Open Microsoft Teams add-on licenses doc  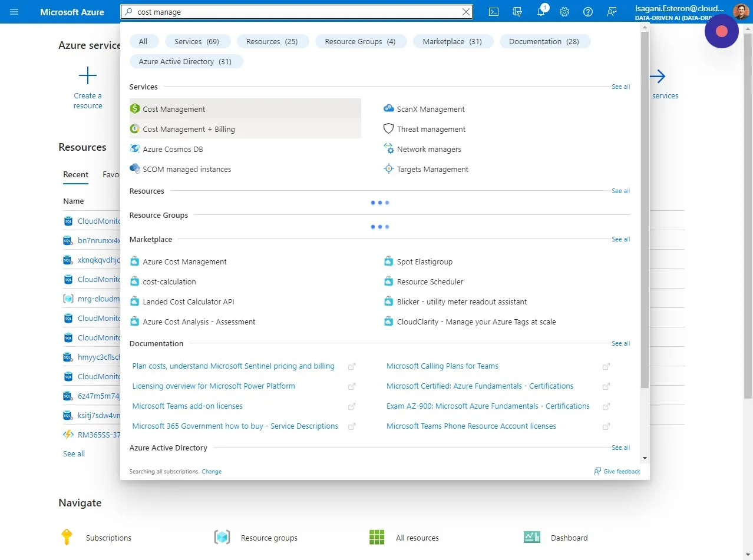[187, 406]
